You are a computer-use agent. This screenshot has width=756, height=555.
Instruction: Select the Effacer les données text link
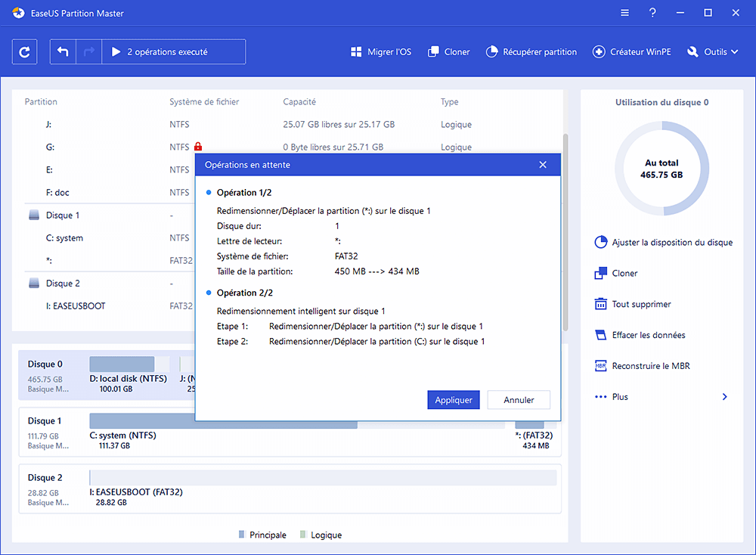649,335
